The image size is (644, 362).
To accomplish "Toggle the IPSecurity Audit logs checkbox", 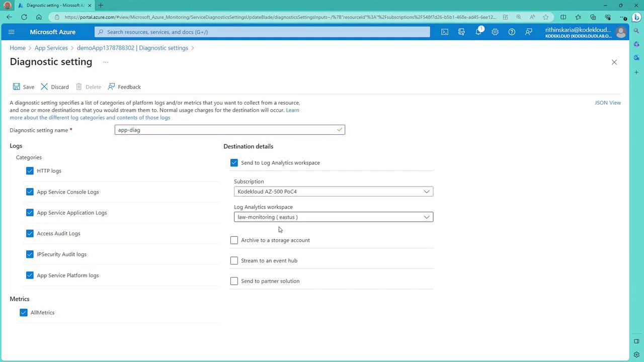I will click(x=30, y=254).
